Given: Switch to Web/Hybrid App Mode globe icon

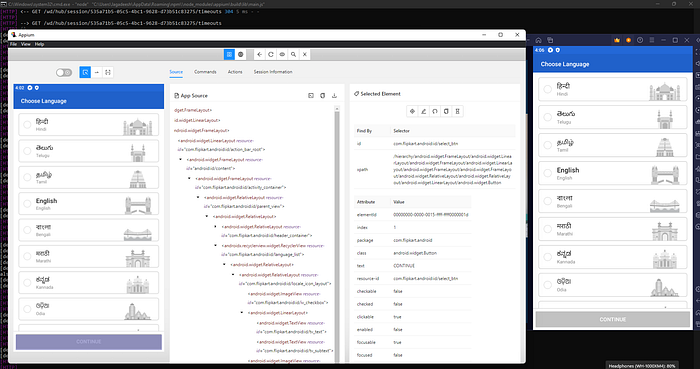Looking at the screenshot, I should click(x=241, y=54).
